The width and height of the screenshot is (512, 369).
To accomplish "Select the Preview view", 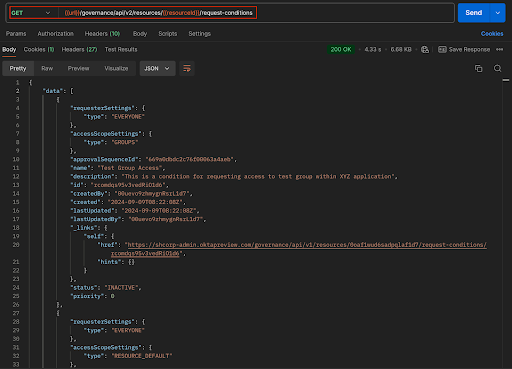I will pos(78,68).
